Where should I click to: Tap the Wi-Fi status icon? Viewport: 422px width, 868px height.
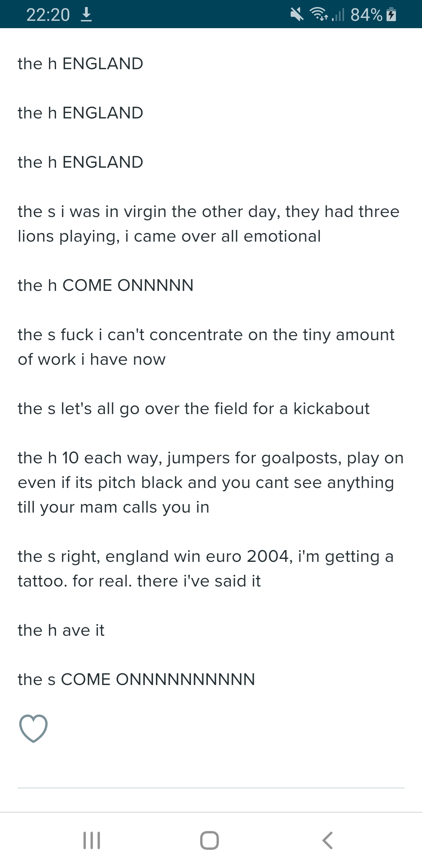(318, 14)
